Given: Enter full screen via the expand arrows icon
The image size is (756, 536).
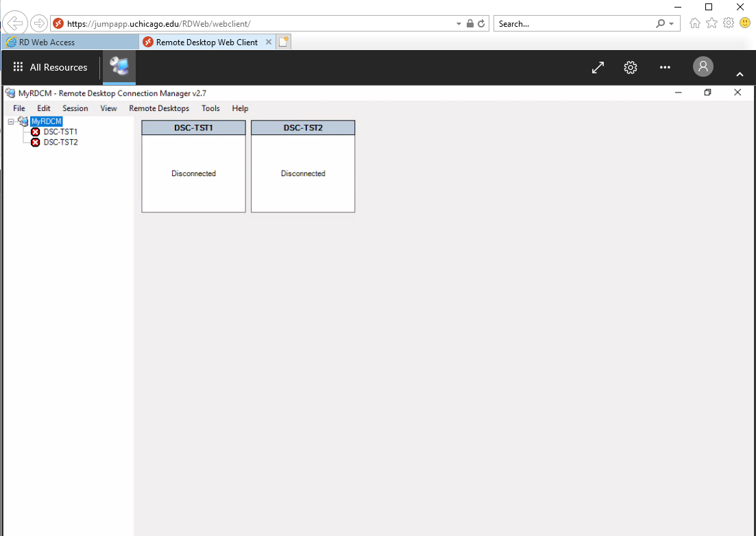Looking at the screenshot, I should [597, 67].
